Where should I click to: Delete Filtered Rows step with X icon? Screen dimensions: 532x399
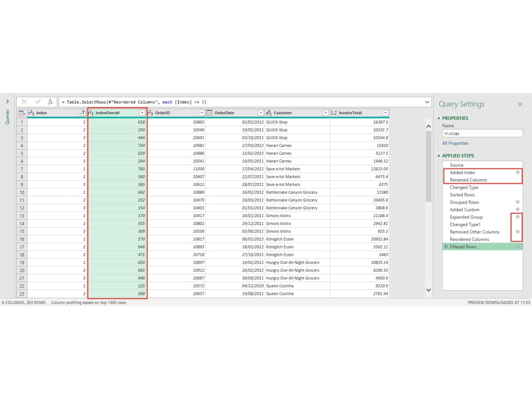click(446, 247)
